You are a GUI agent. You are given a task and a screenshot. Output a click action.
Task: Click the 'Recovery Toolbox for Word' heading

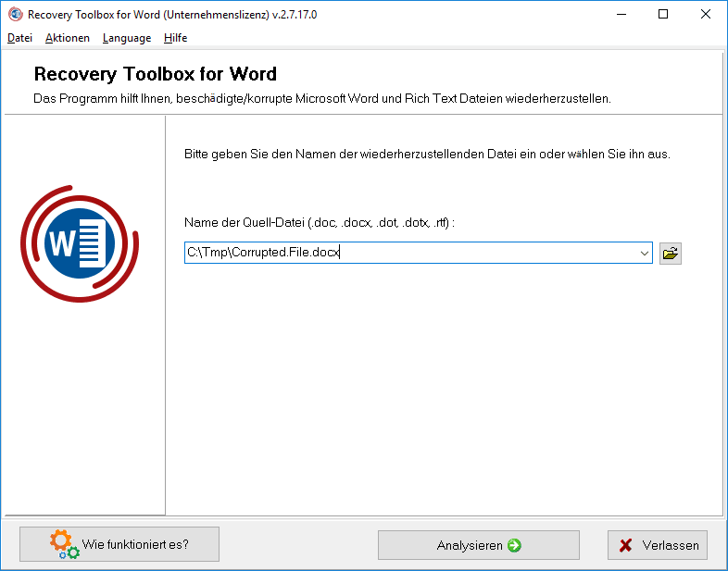(155, 74)
